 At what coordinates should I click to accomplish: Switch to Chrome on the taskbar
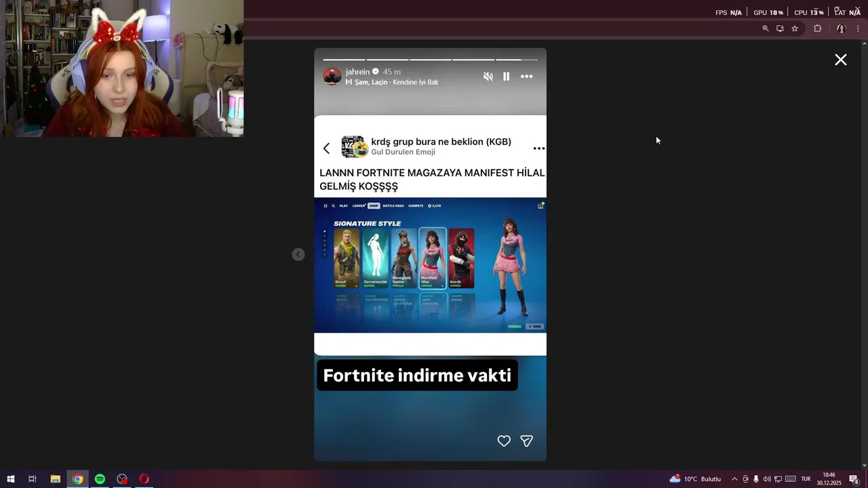click(x=78, y=479)
